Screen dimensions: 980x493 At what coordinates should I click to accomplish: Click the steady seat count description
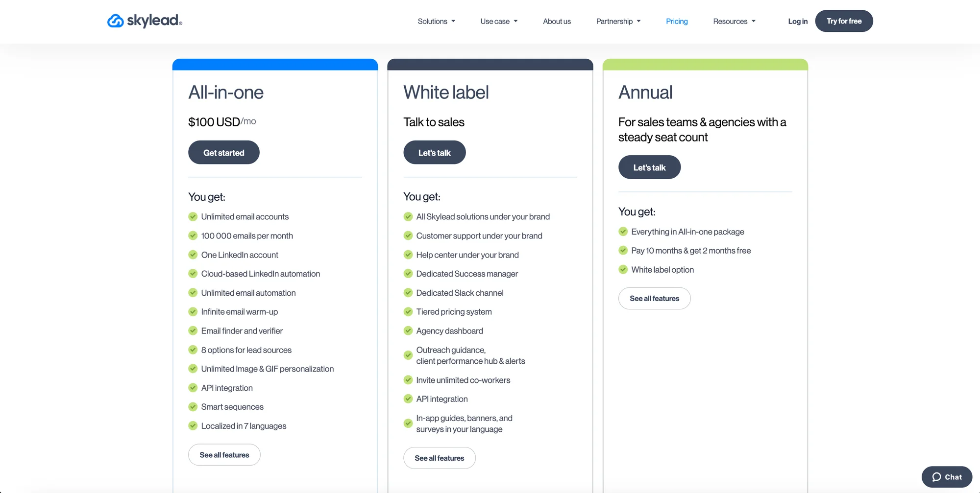coord(702,130)
